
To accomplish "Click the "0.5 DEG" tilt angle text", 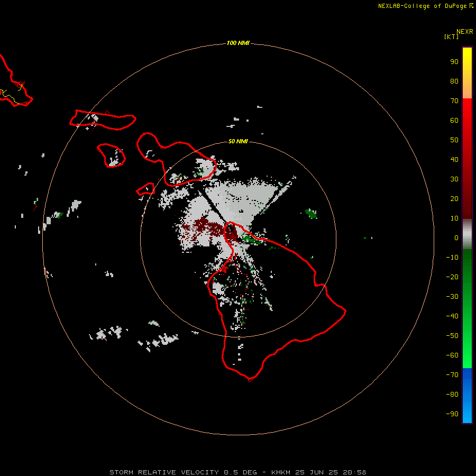I will click(241, 472).
